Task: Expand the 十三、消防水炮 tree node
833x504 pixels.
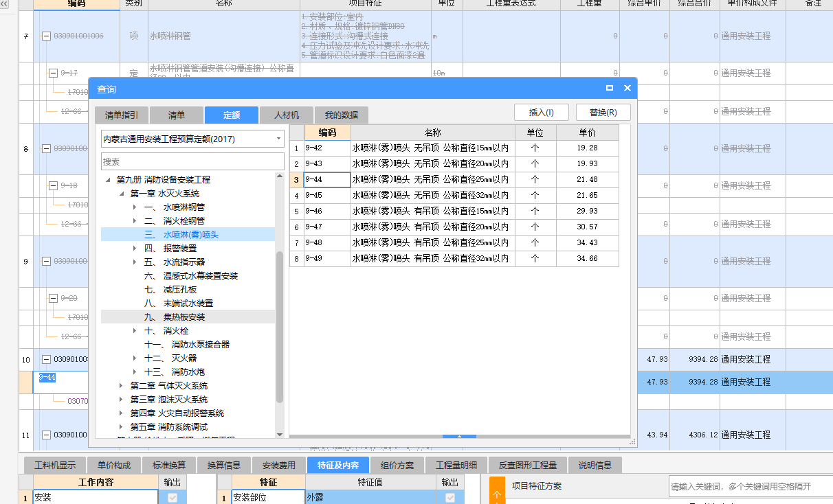Action: pos(135,372)
